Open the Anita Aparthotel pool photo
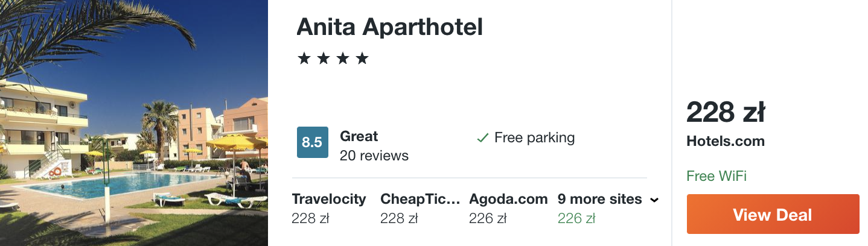 click(134, 123)
